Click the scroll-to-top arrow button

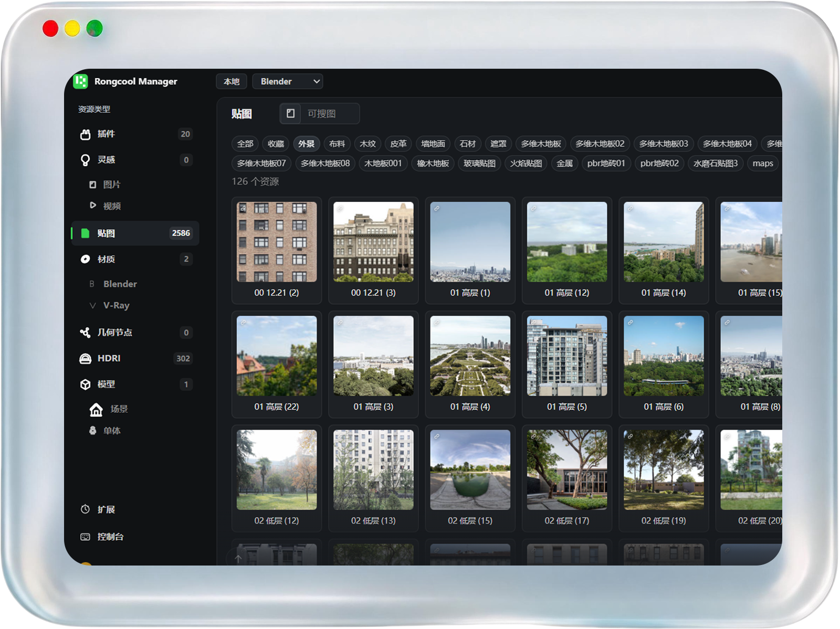click(238, 559)
